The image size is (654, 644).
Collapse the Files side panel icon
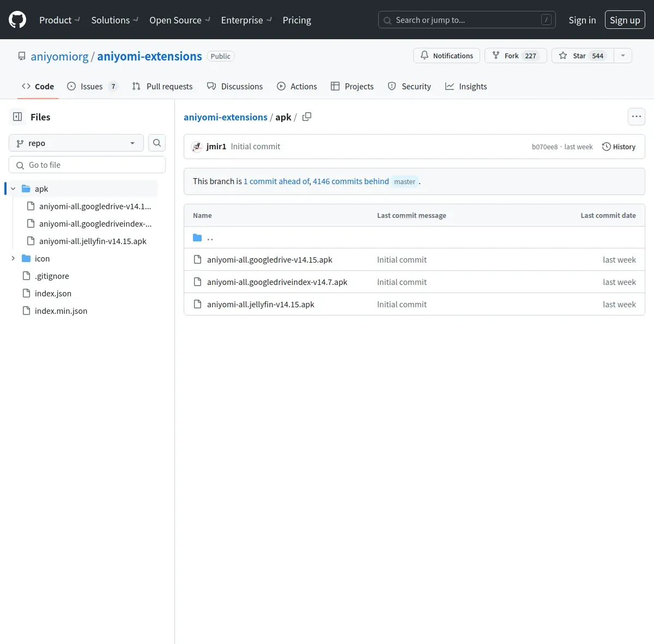pyautogui.click(x=17, y=117)
